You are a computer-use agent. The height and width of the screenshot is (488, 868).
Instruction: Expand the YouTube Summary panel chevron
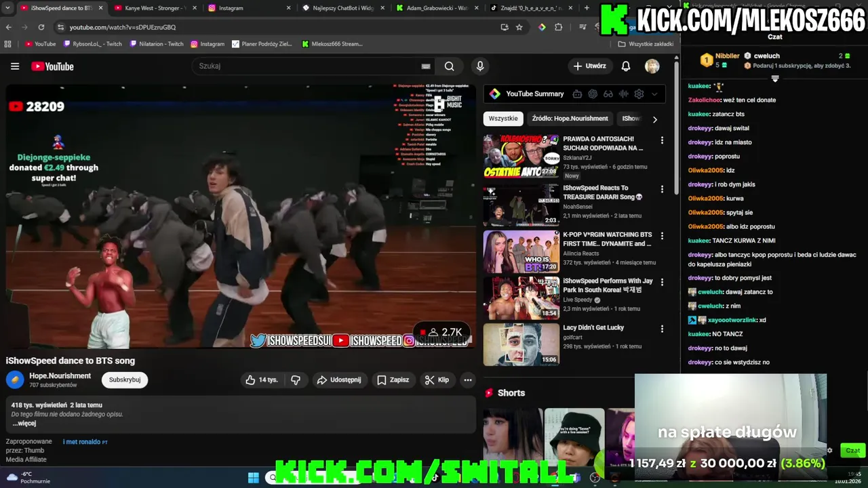click(x=654, y=94)
